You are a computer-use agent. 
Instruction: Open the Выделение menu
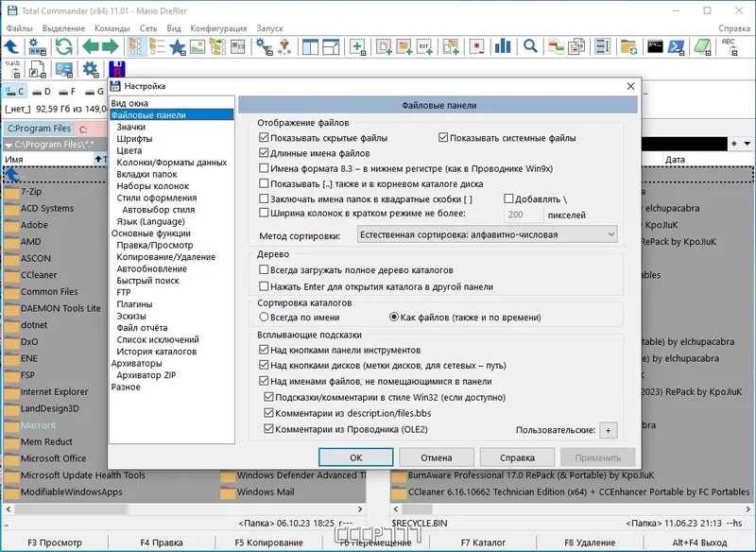click(x=63, y=28)
